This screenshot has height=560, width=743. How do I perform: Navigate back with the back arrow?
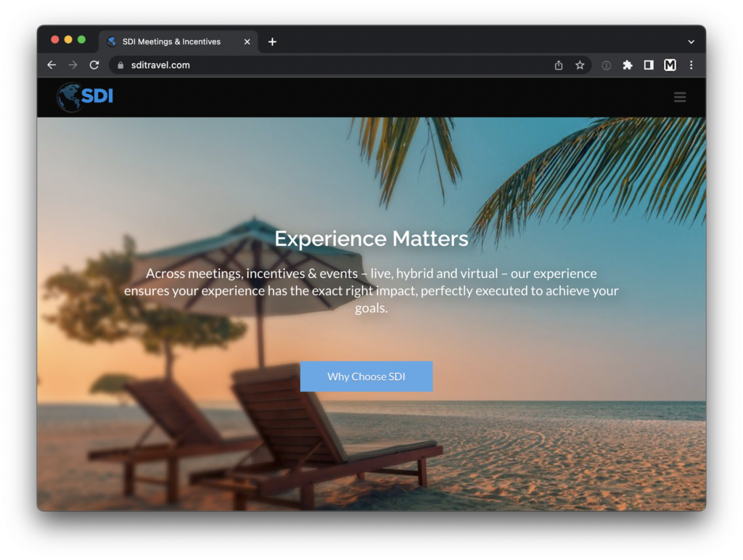coord(51,65)
